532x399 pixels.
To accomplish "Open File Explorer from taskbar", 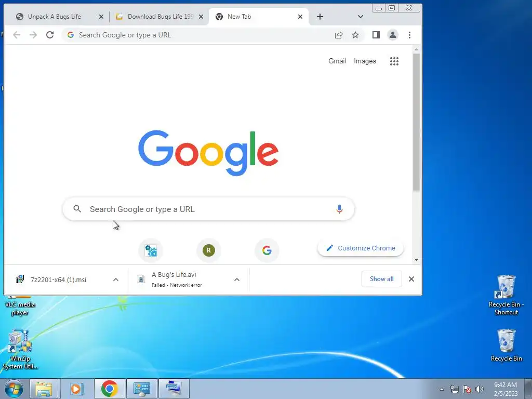I will click(44, 389).
